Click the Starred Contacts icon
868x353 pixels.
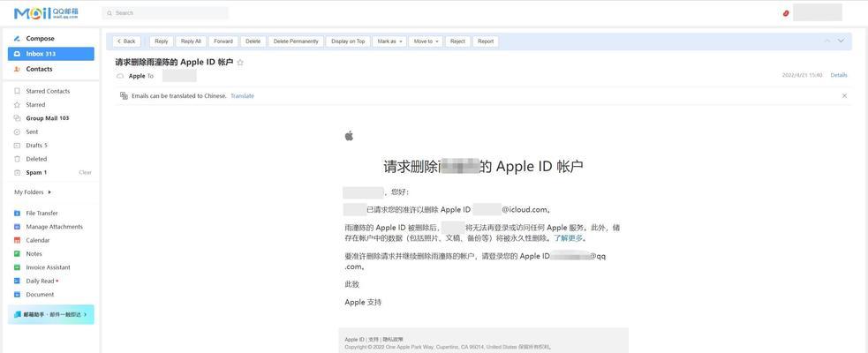click(17, 91)
